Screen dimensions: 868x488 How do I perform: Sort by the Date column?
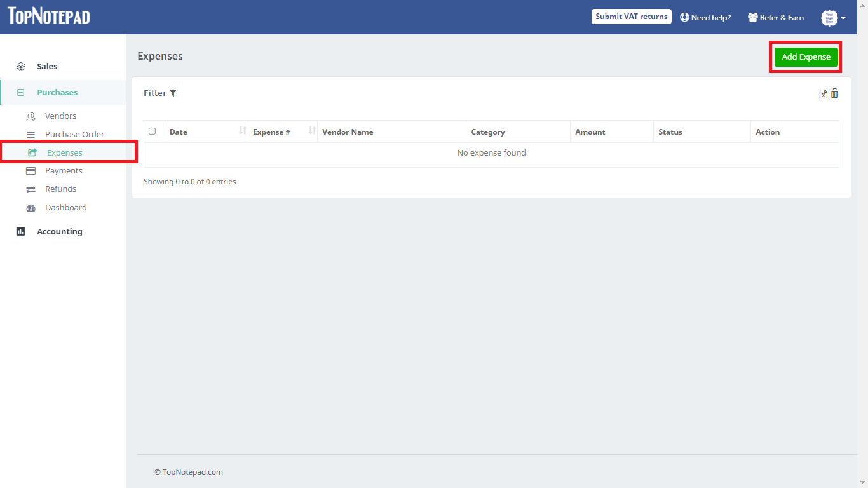point(207,132)
